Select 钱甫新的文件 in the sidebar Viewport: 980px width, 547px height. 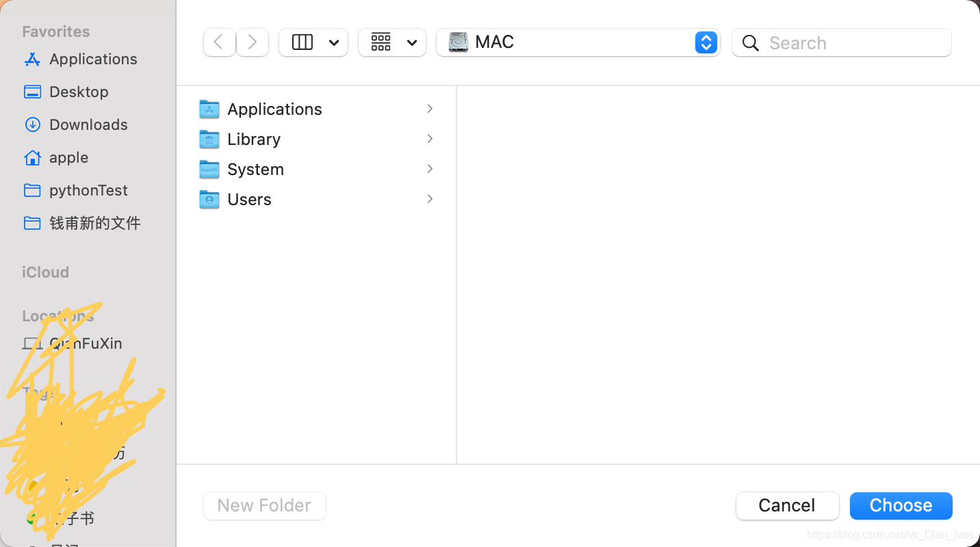pyautogui.click(x=88, y=223)
